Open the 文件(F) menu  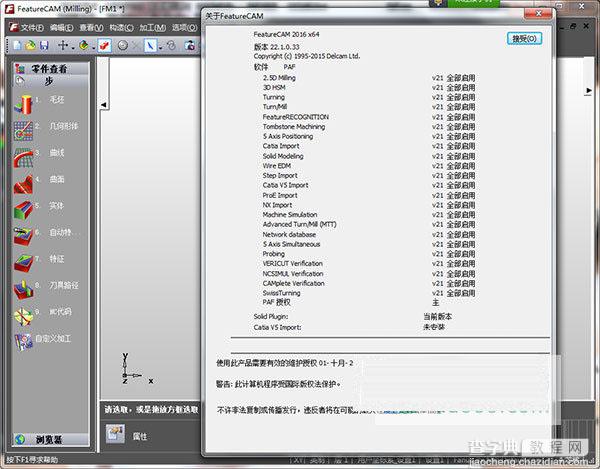pos(32,28)
